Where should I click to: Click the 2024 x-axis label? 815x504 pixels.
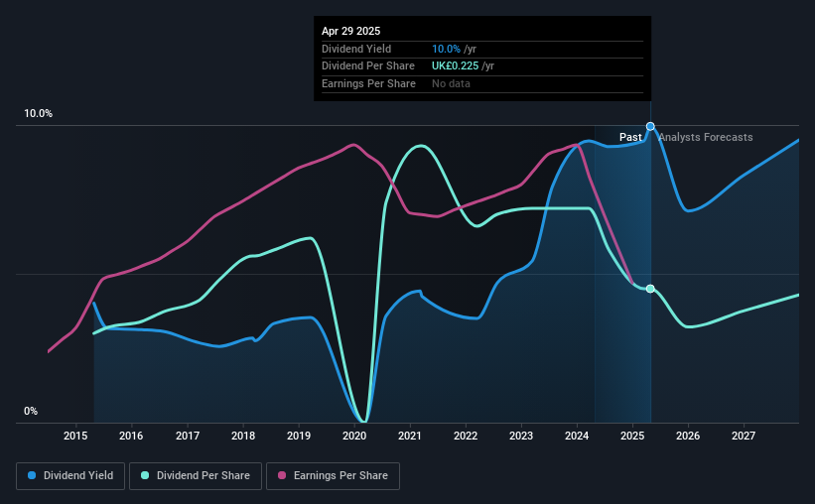577,436
